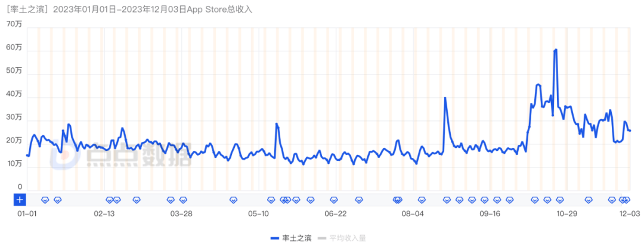
Task: Click the gray 平均收入量 legend color marker
Action: [322, 238]
